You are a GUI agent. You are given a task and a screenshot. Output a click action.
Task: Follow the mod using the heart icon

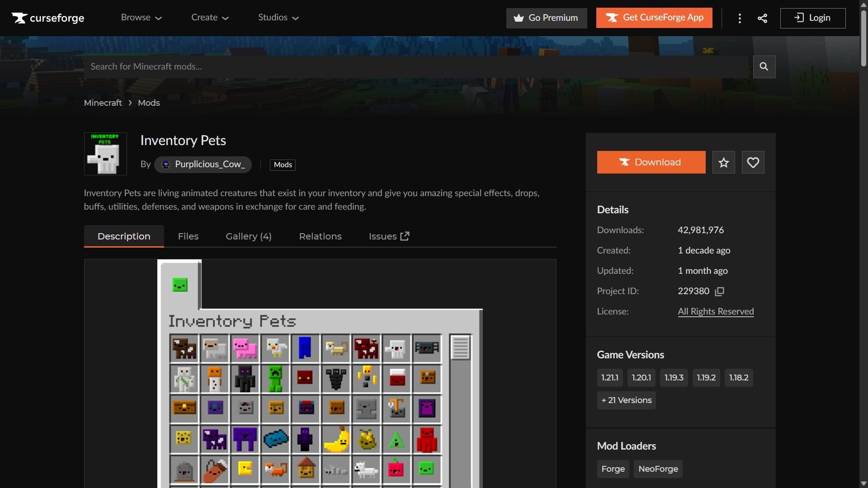click(752, 162)
